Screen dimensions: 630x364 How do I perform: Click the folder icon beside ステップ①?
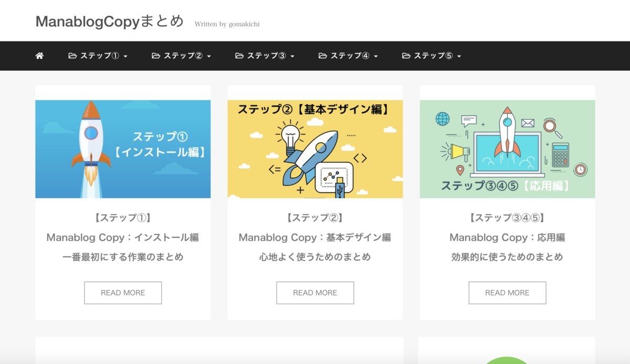(72, 56)
